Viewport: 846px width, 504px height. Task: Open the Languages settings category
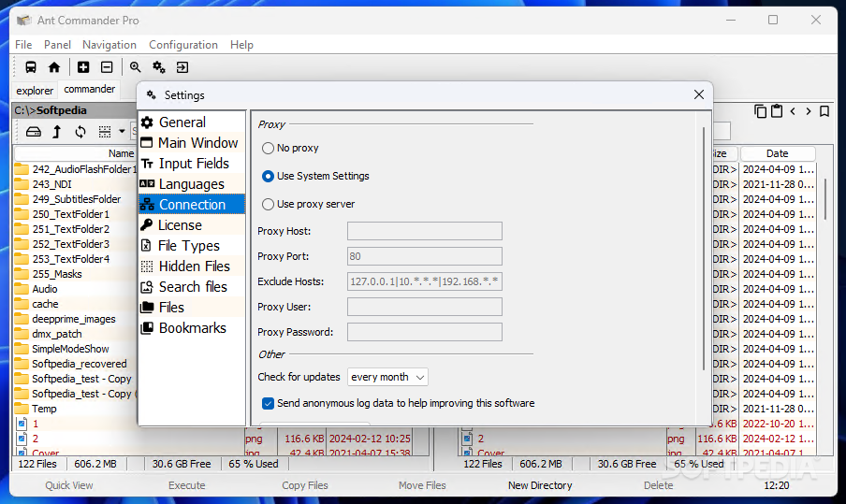[x=192, y=184]
